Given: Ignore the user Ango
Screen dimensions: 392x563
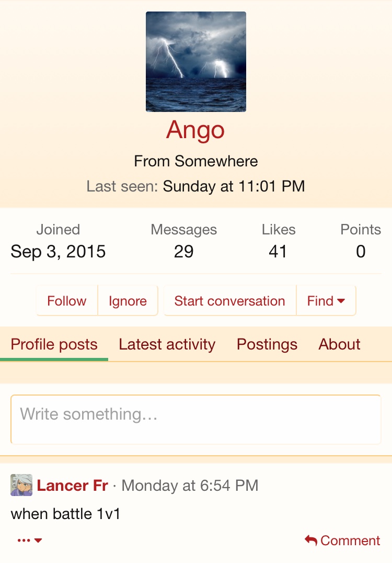Looking at the screenshot, I should click(128, 301).
